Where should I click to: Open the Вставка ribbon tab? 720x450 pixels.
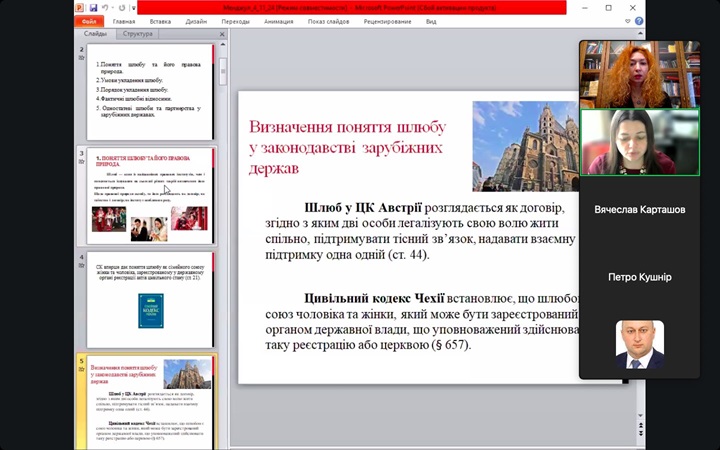click(160, 21)
